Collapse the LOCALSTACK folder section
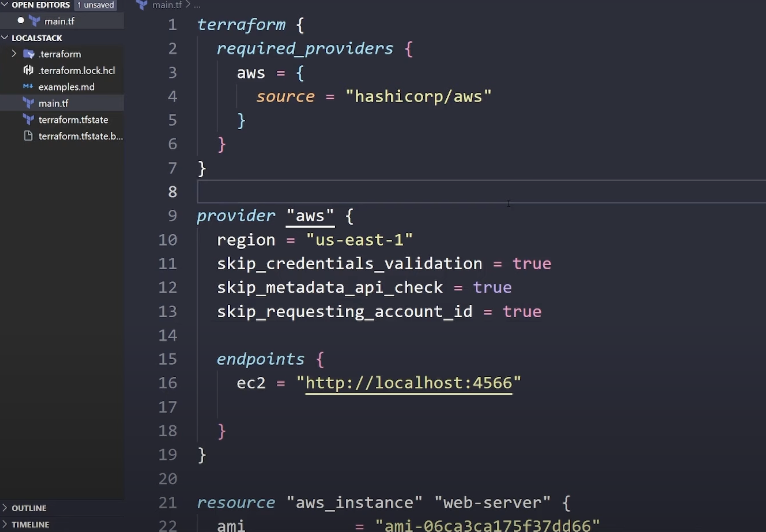Image resolution: width=766 pixels, height=532 pixels. pyautogui.click(x=5, y=38)
